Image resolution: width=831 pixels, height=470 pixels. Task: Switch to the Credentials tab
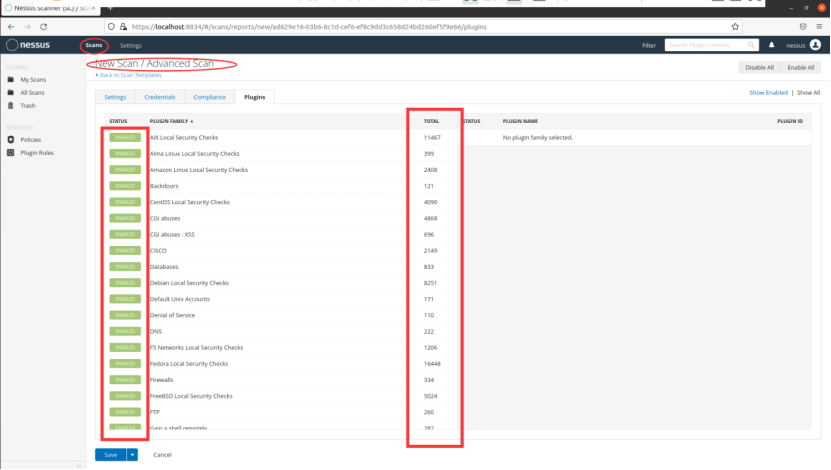[x=160, y=97]
